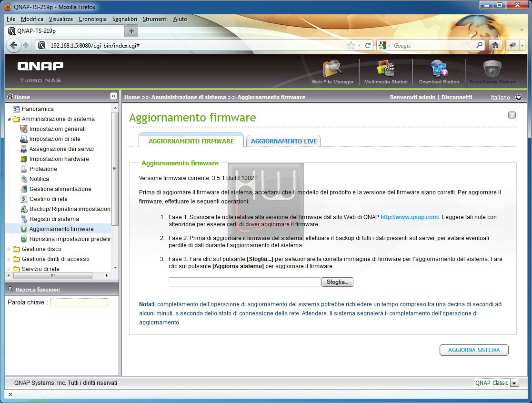Click the Parola chiave search field

coord(79,302)
